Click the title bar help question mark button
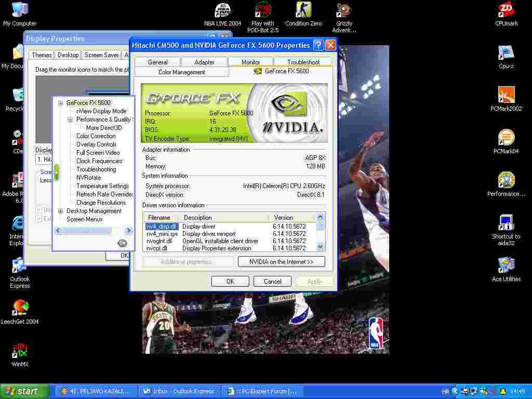The height and width of the screenshot is (399, 532). tap(318, 45)
